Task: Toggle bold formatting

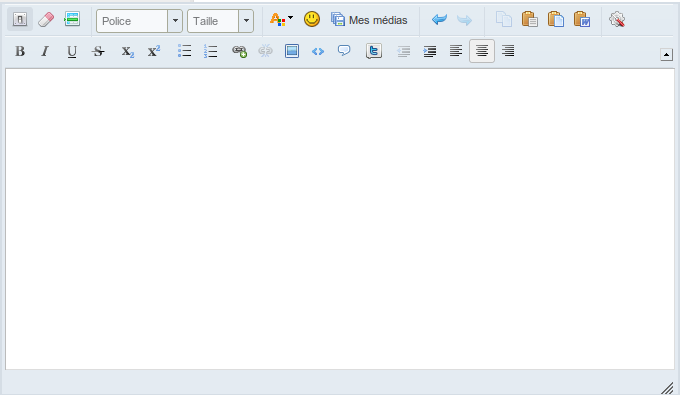Action: (x=20, y=51)
